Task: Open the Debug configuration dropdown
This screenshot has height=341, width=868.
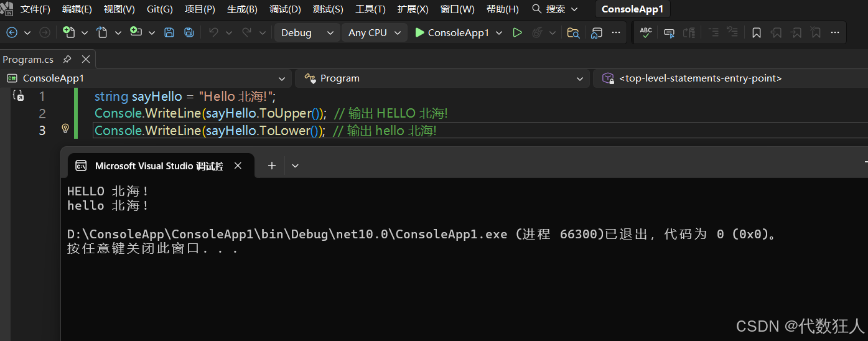Action: pyautogui.click(x=307, y=33)
